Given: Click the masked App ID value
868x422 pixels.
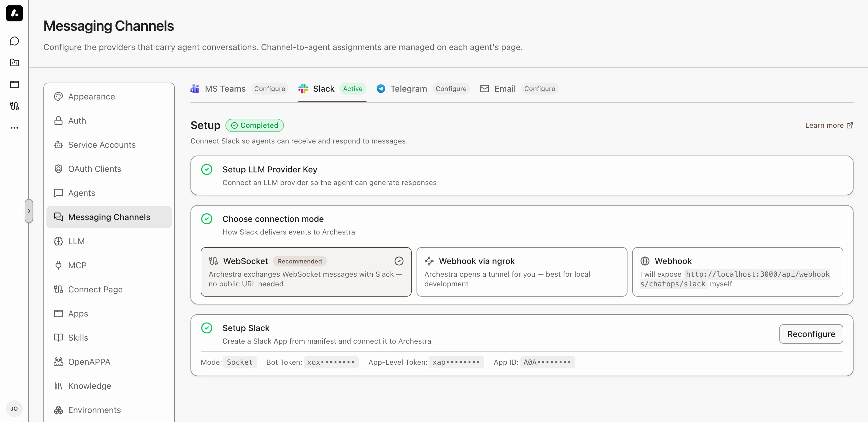Looking at the screenshot, I should coord(547,362).
